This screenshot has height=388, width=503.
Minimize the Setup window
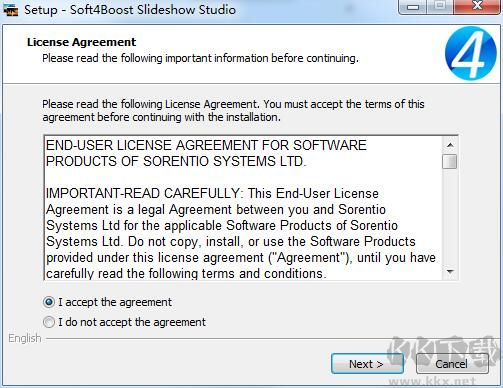[413, 7]
